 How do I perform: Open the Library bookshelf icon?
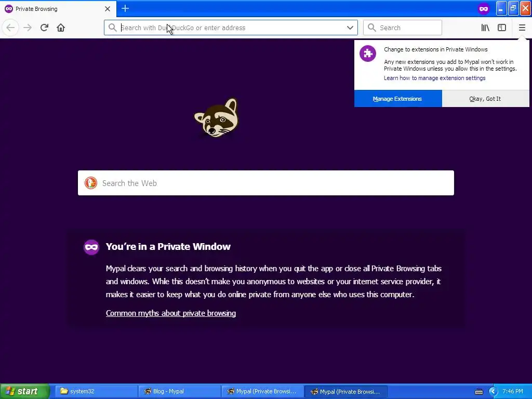485,28
